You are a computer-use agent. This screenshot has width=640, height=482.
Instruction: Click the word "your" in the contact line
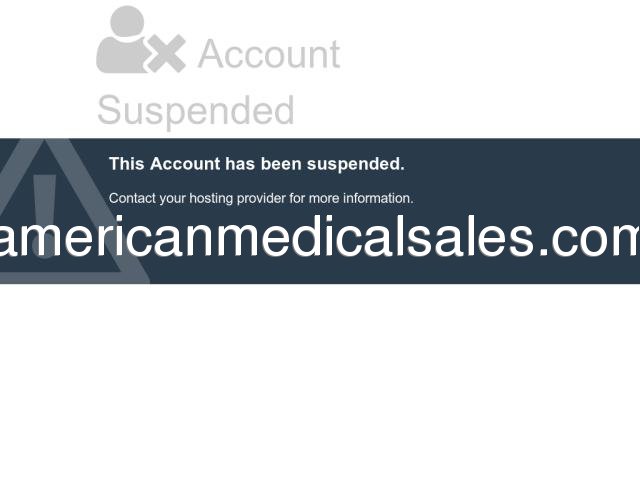click(173, 199)
